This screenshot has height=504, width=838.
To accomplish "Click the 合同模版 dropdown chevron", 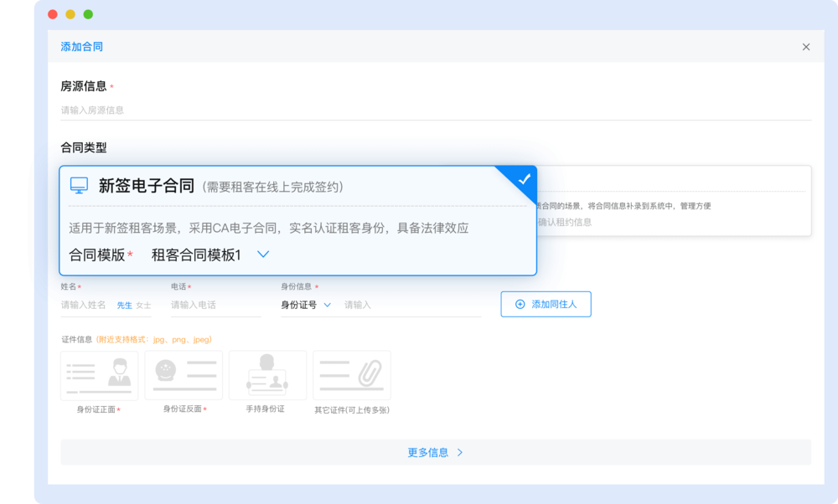I will [x=263, y=255].
